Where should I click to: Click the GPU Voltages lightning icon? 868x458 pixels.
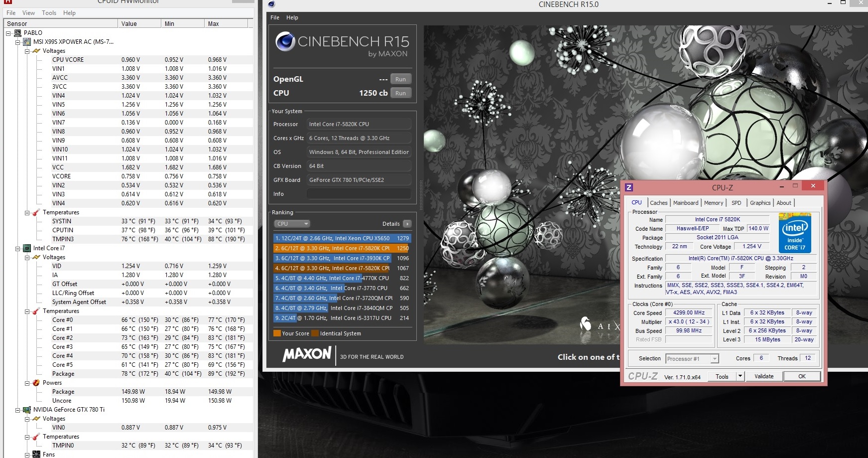click(36, 419)
